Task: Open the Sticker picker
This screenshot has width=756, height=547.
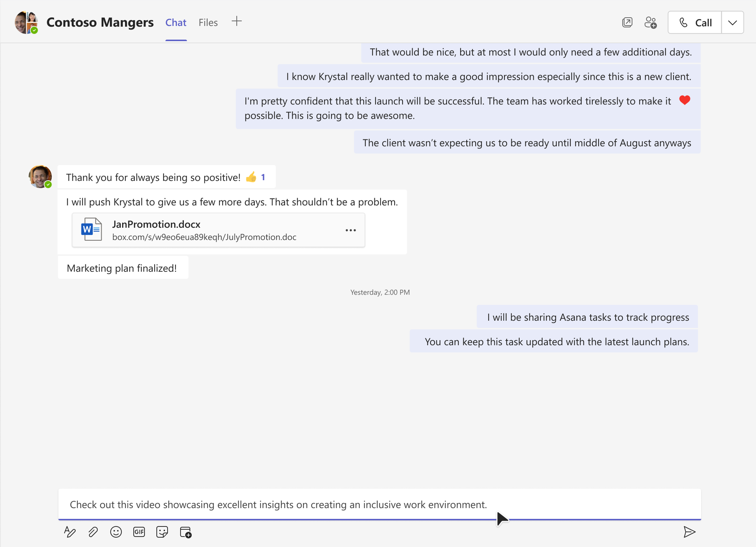Action: tap(162, 532)
